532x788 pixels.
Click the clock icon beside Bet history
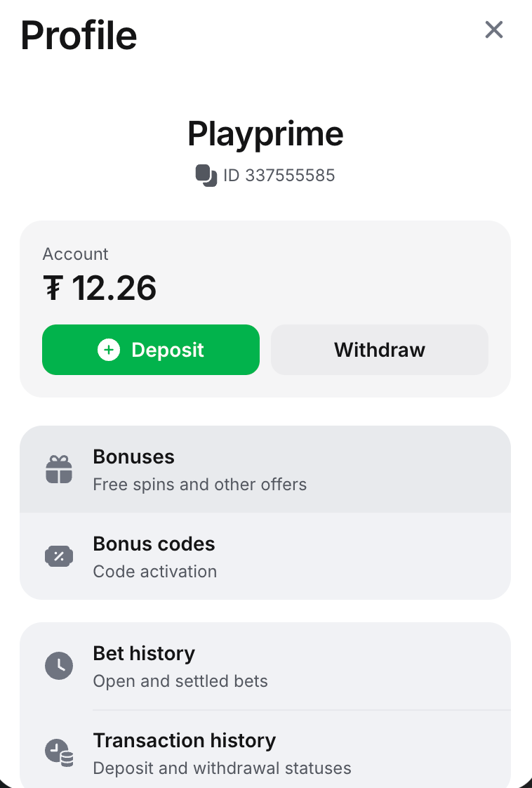click(59, 666)
